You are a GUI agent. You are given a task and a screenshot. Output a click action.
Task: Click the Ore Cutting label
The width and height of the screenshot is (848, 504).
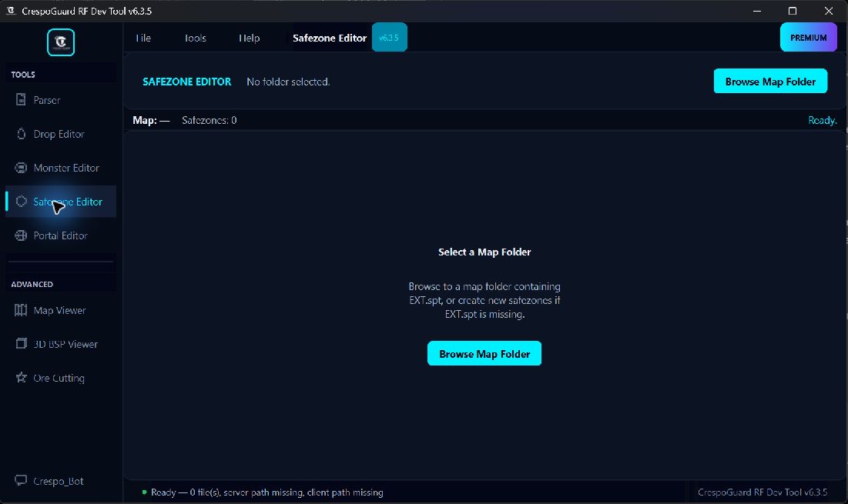(x=59, y=378)
